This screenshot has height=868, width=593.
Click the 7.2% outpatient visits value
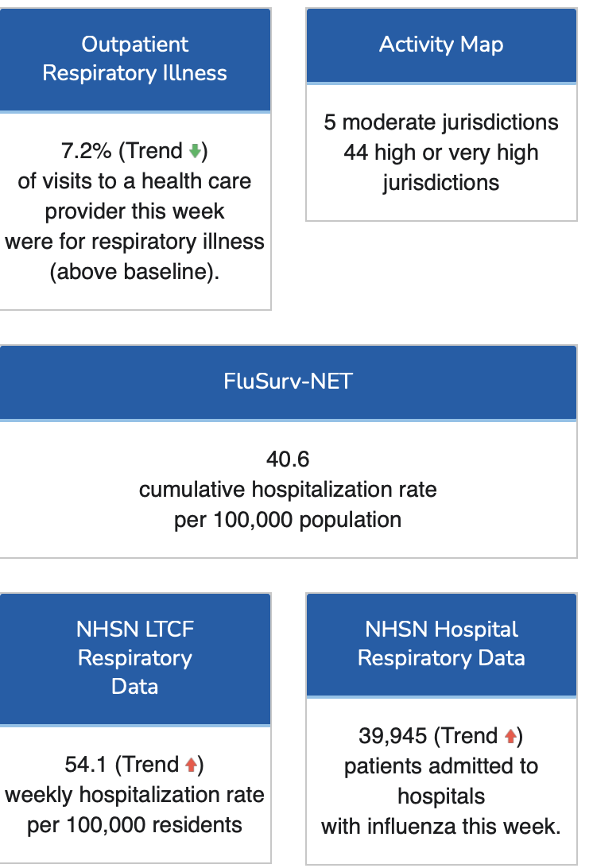tap(85, 151)
